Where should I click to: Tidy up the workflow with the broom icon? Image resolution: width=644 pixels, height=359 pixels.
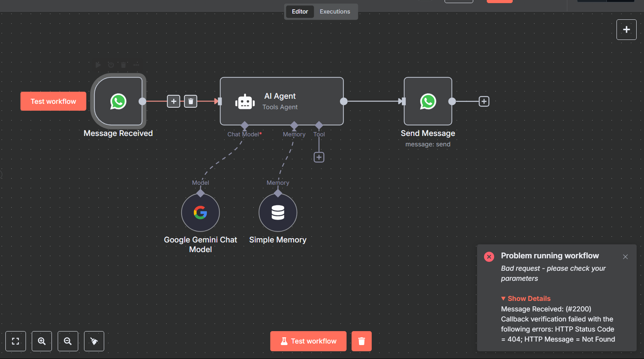pos(94,341)
